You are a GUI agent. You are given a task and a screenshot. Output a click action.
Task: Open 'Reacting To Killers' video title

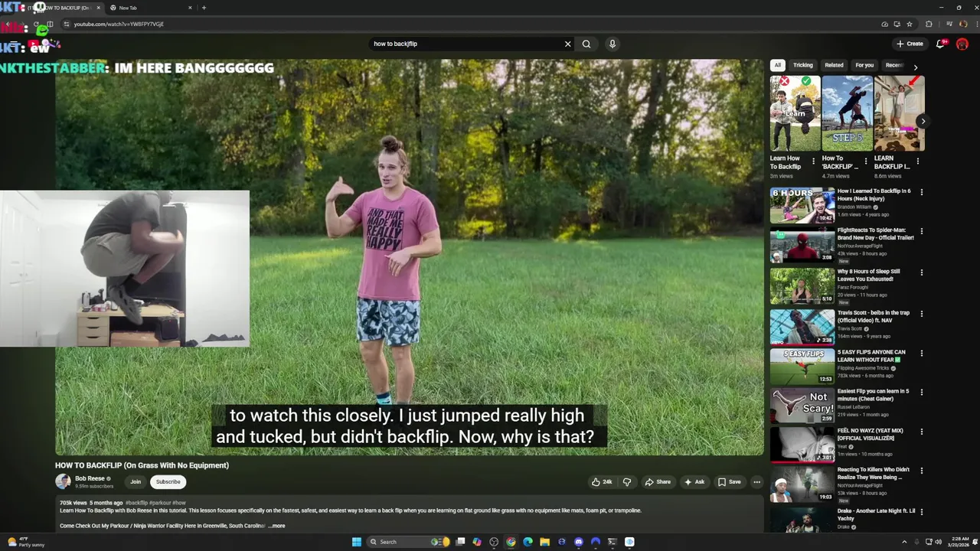pyautogui.click(x=874, y=473)
